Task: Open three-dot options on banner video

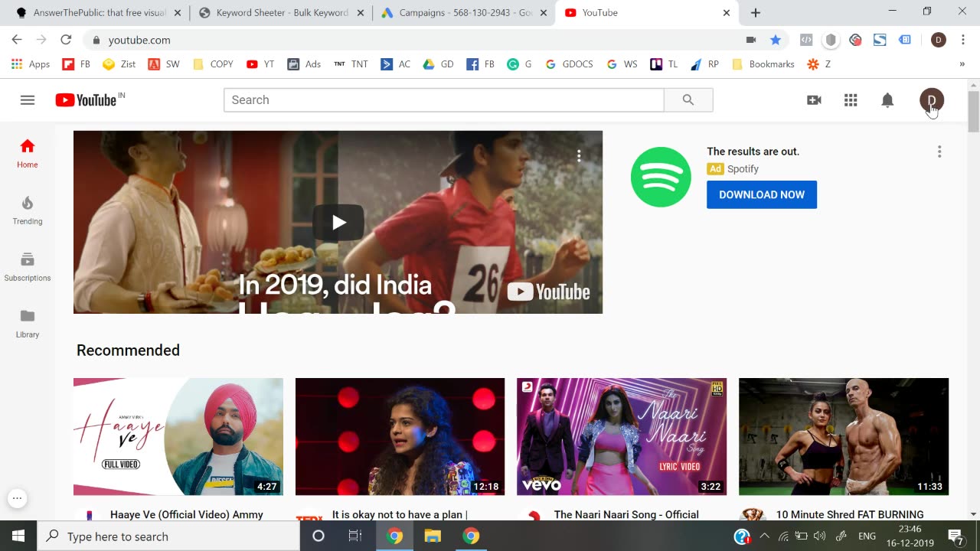Action: 579,156
